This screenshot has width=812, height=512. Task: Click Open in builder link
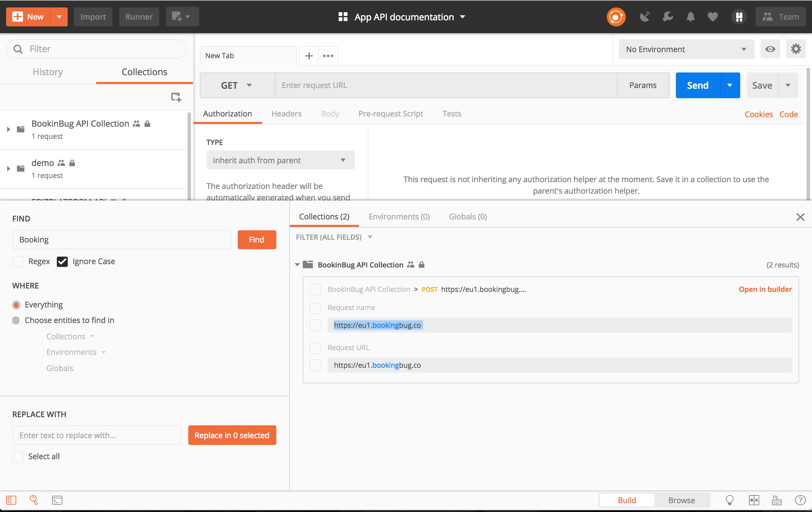coord(765,289)
